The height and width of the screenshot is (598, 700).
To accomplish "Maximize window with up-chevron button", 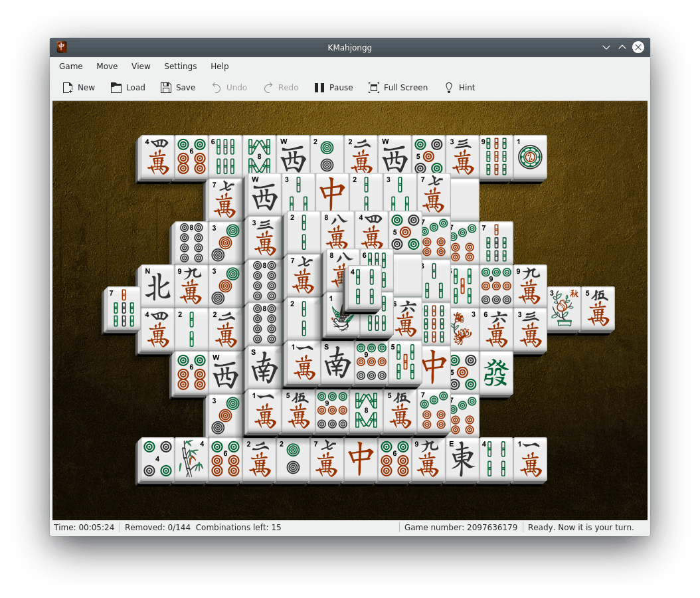I will click(x=622, y=47).
